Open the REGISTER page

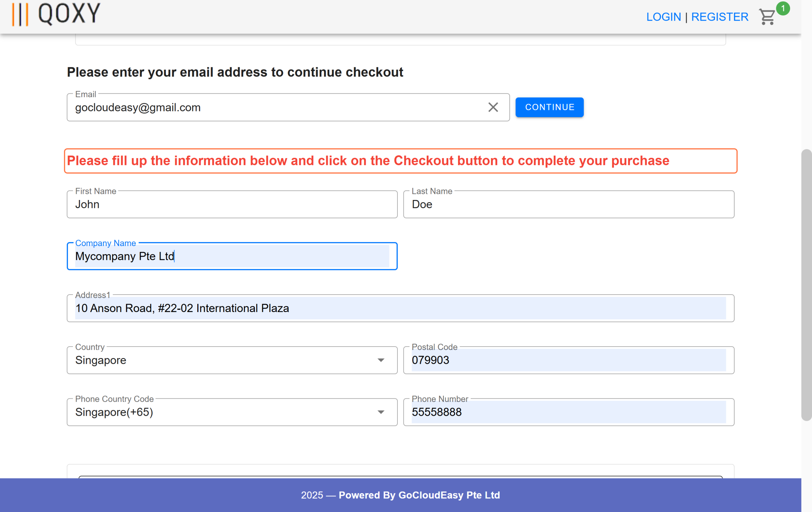pos(720,17)
